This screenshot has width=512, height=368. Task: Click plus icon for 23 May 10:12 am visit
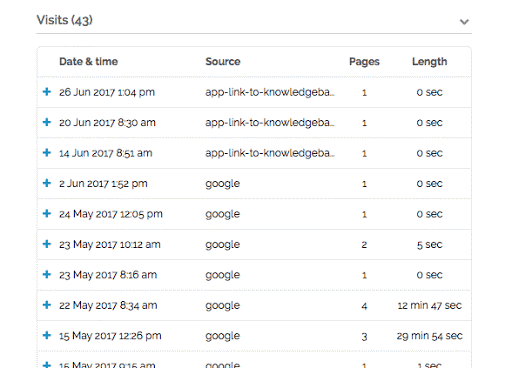coord(47,244)
